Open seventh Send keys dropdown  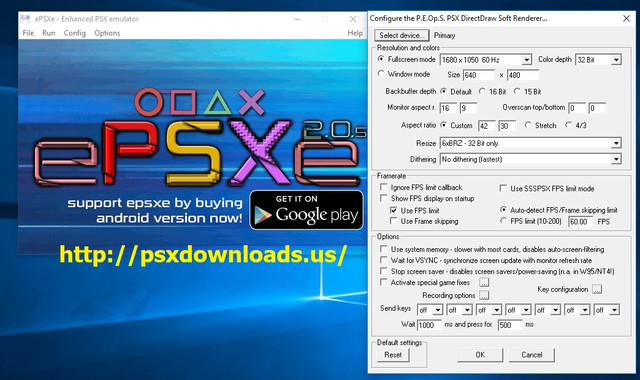click(x=607, y=310)
